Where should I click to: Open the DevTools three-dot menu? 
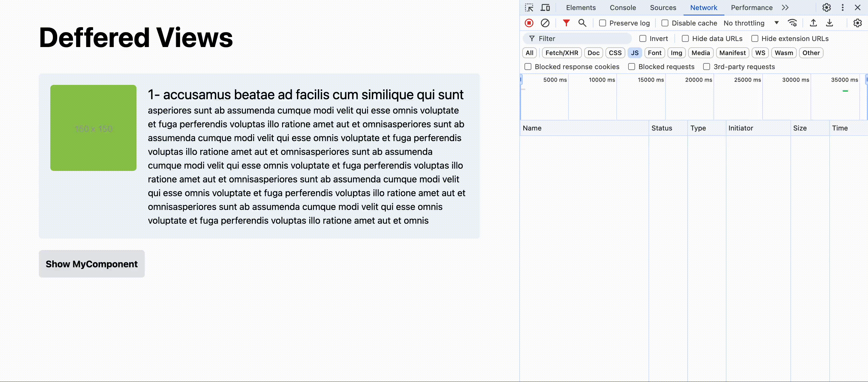tap(842, 7)
